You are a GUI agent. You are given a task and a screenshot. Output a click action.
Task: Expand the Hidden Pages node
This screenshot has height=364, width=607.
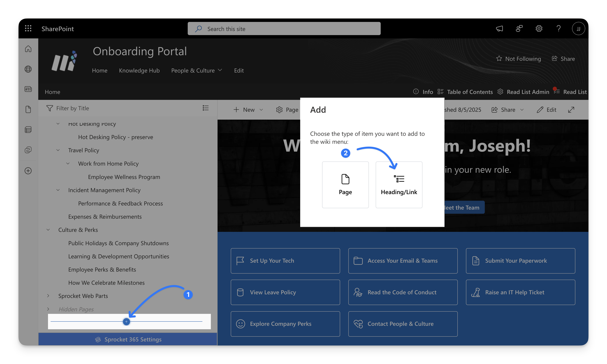48,309
